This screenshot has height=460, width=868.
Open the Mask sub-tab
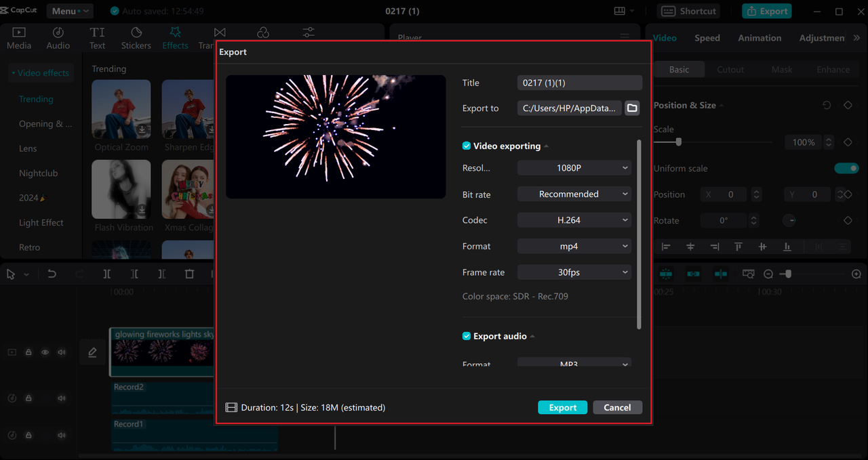[782, 69]
